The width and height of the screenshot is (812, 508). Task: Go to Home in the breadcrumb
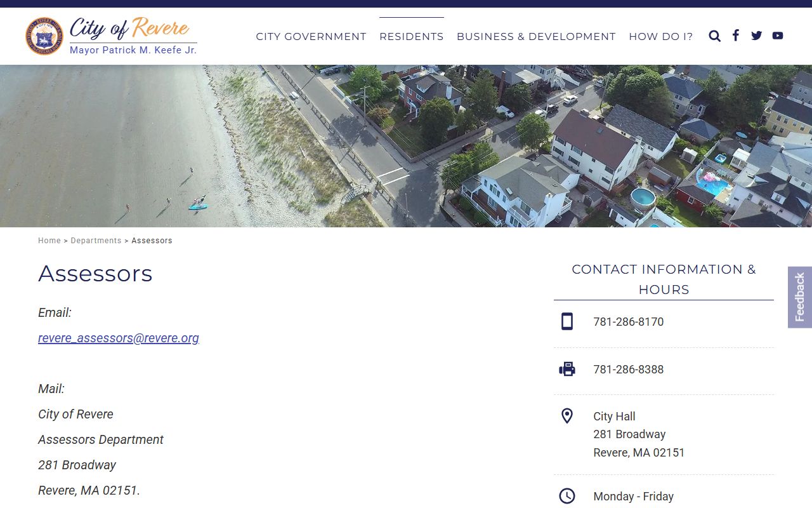[x=49, y=241]
